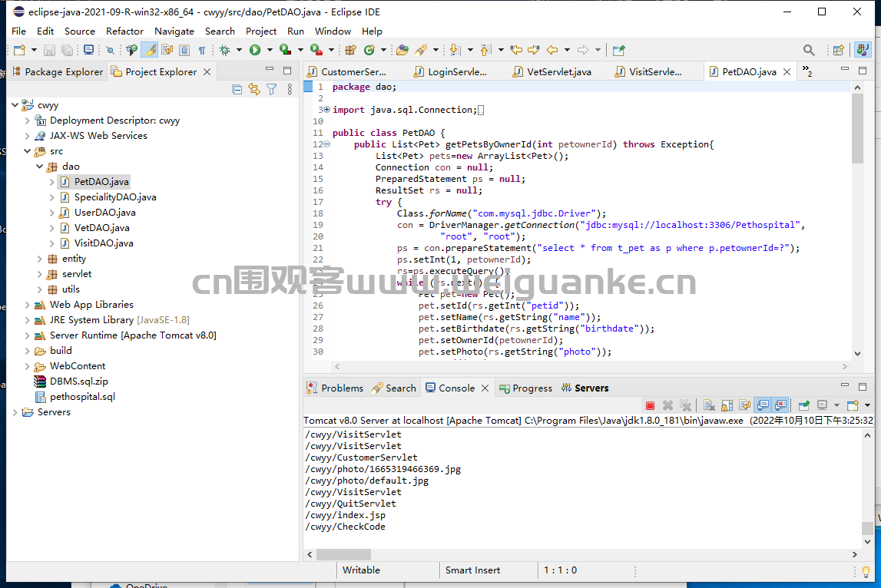Expand folded imports on line 3
881x588 pixels.
327,110
